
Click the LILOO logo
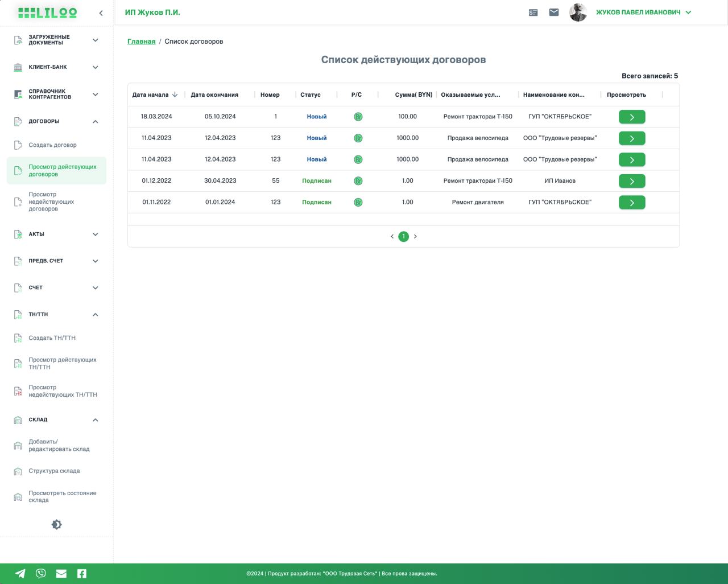pyautogui.click(x=48, y=13)
